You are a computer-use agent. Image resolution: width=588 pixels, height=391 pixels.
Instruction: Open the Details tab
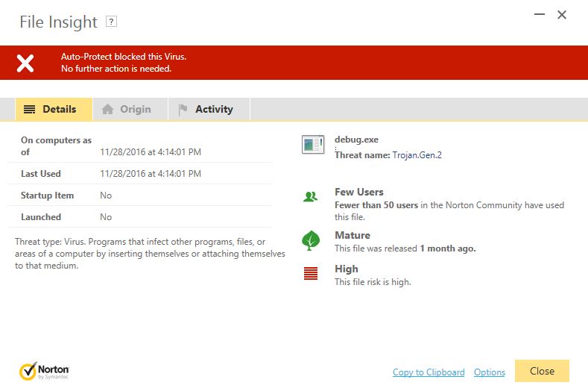(54, 109)
